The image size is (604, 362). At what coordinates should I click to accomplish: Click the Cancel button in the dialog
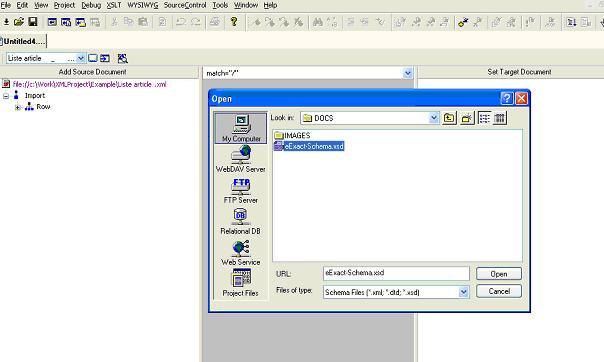[x=499, y=292]
